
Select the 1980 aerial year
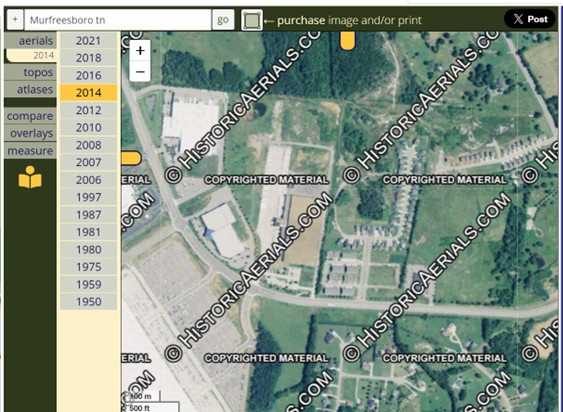pos(88,250)
